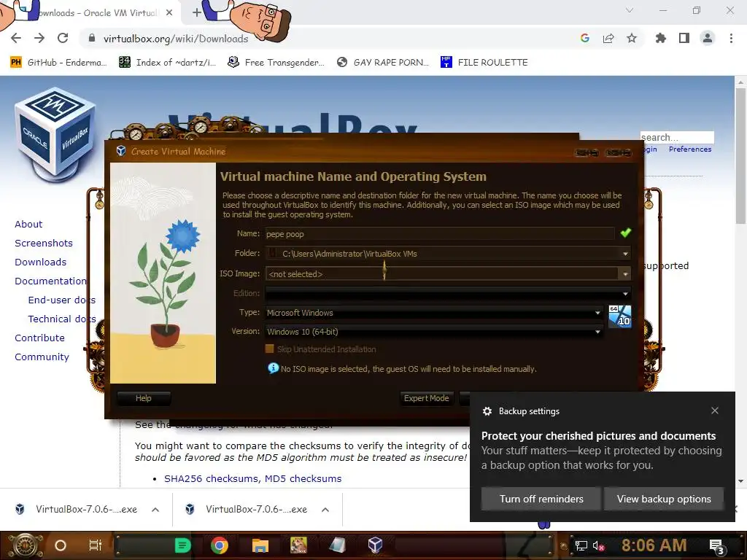This screenshot has width=747, height=560.
Task: Click the Help button in dialog
Action: [x=144, y=398]
